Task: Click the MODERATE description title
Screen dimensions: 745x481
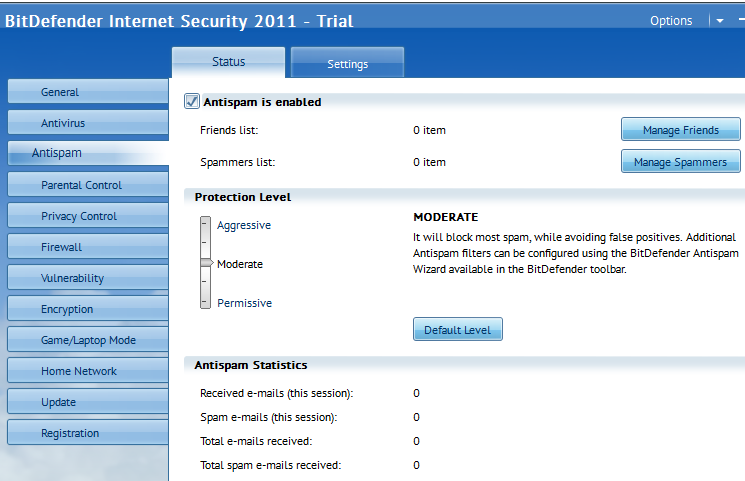Action: (x=446, y=217)
